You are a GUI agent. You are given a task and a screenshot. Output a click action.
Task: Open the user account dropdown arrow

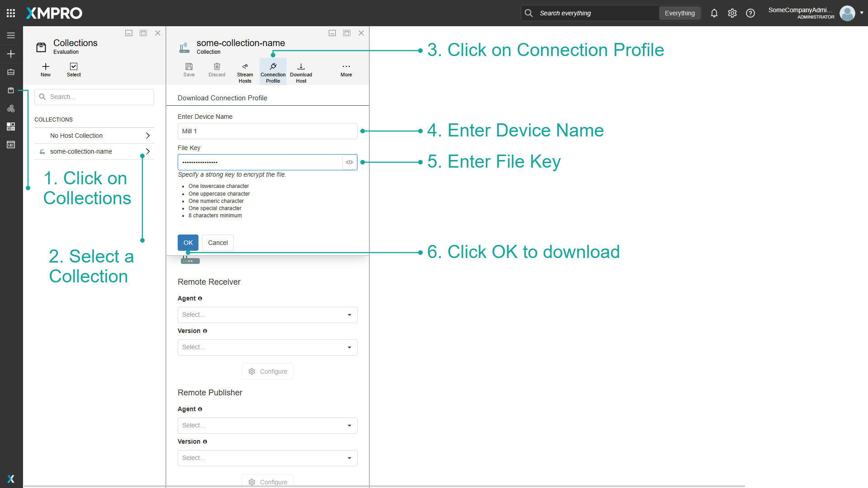[862, 13]
